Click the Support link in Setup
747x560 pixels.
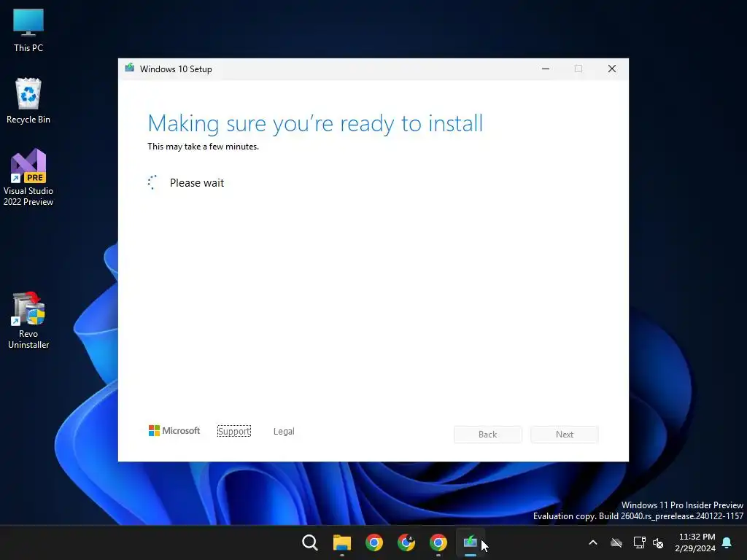tap(234, 432)
